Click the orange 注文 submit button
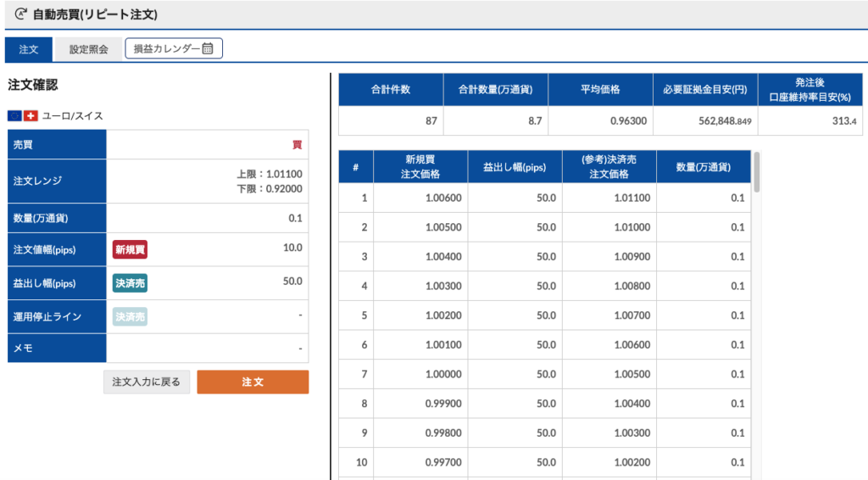The width and height of the screenshot is (868, 480). (253, 382)
